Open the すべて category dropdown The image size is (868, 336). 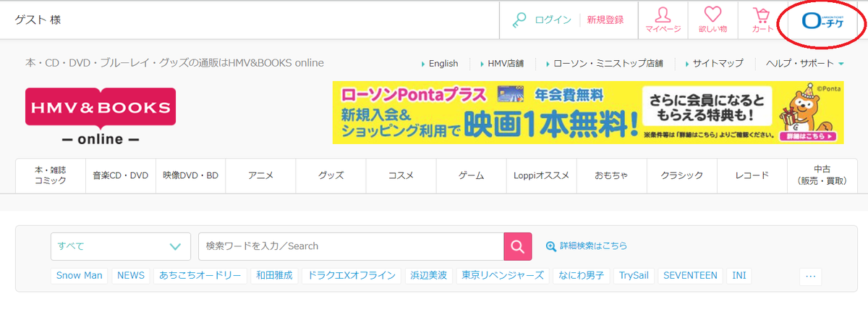coord(121,246)
